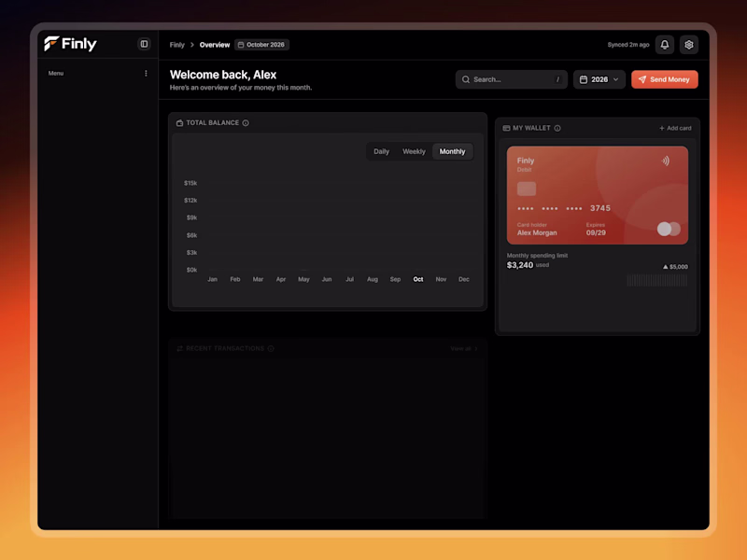Click Welcome back, Alex heading
The image size is (747, 560).
(x=223, y=75)
